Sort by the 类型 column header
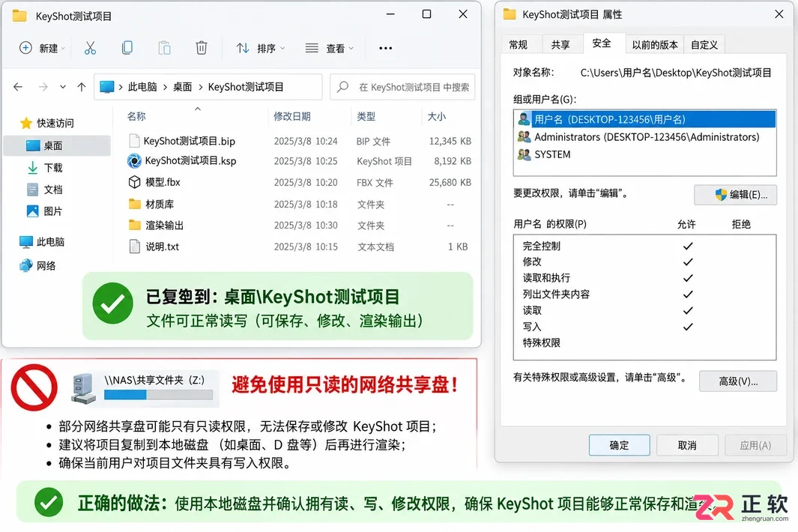The width and height of the screenshot is (798, 532). pos(366,117)
